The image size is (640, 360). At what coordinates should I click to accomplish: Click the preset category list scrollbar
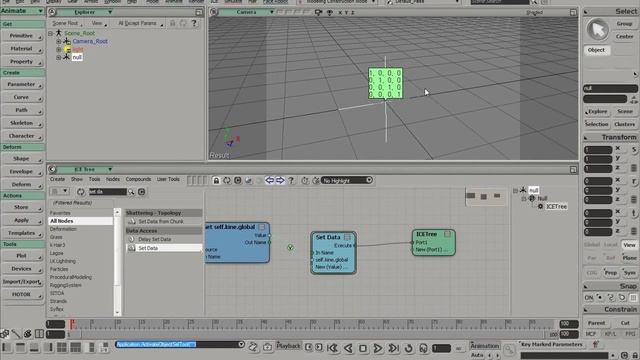click(118, 262)
